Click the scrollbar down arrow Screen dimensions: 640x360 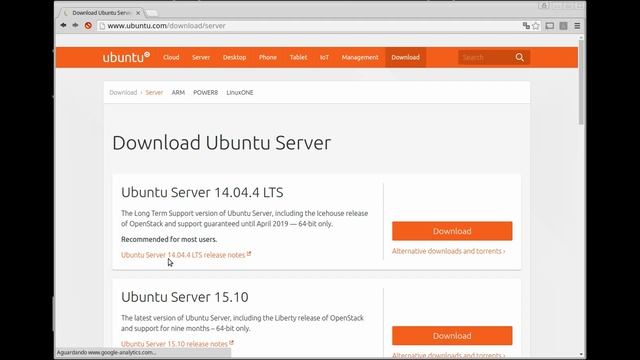[x=581, y=354]
